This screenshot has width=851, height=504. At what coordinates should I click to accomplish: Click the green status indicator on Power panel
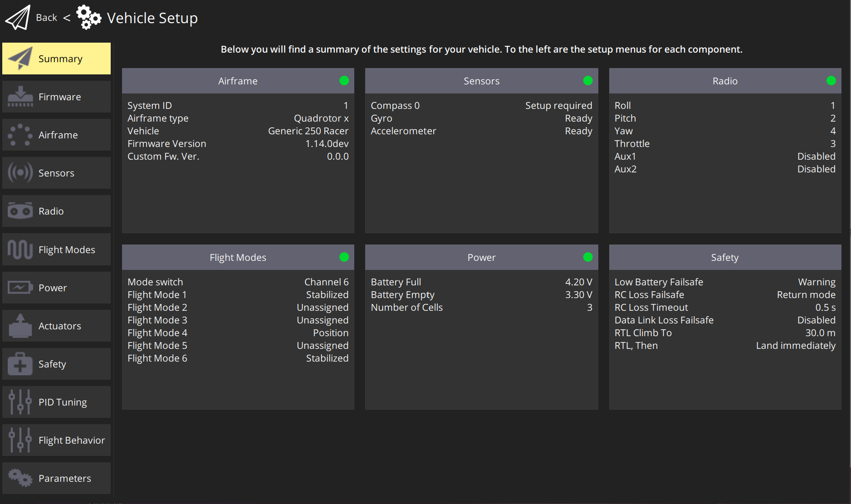pyautogui.click(x=588, y=257)
